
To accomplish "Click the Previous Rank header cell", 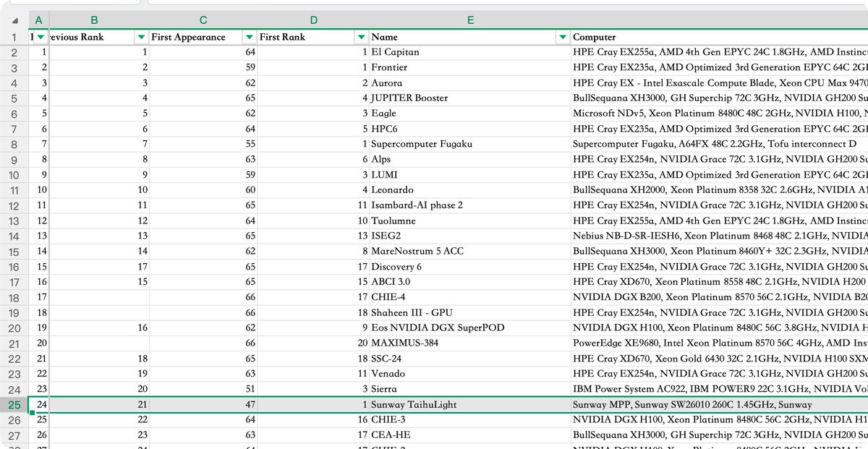I will point(99,37).
